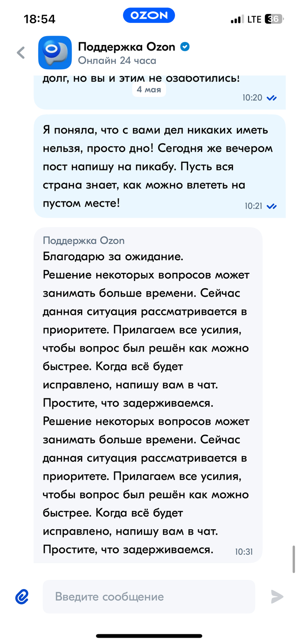The width and height of the screenshot is (298, 644).
Task: Tap read checkmarks on the 10:21 message
Action: pos(271,207)
